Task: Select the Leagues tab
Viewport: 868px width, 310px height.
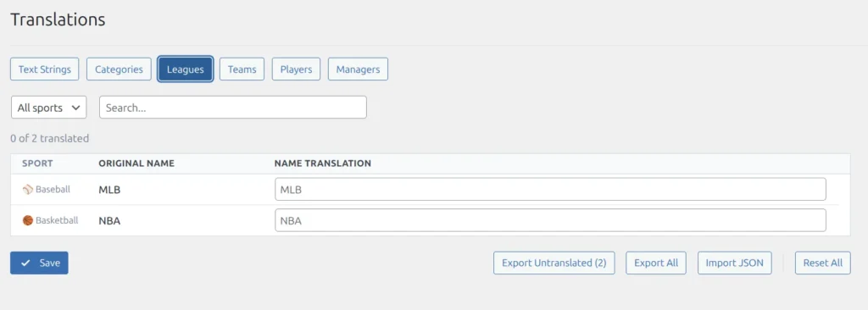Action: pos(186,69)
